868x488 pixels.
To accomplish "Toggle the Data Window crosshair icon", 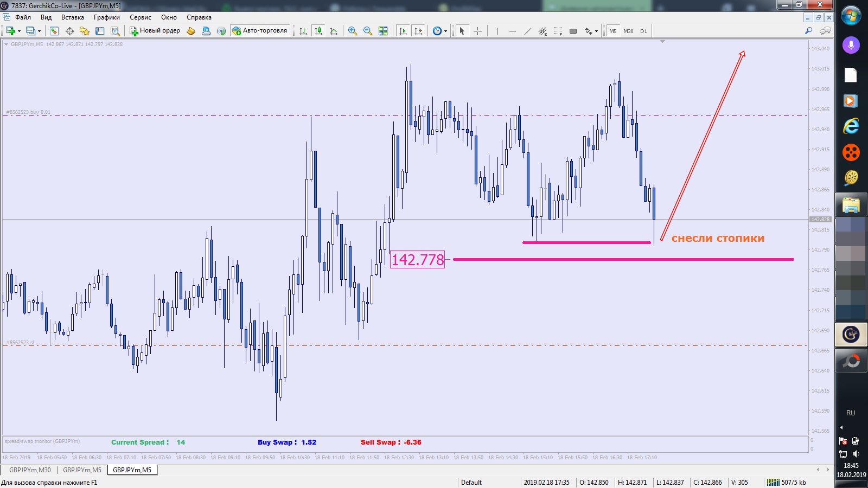I will tap(69, 31).
